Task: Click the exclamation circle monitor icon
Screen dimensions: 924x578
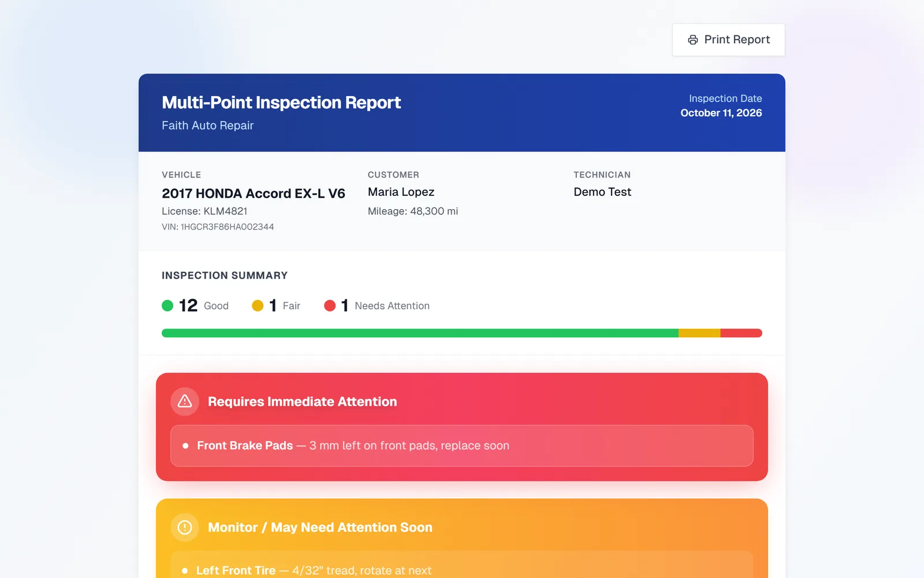Action: click(185, 527)
